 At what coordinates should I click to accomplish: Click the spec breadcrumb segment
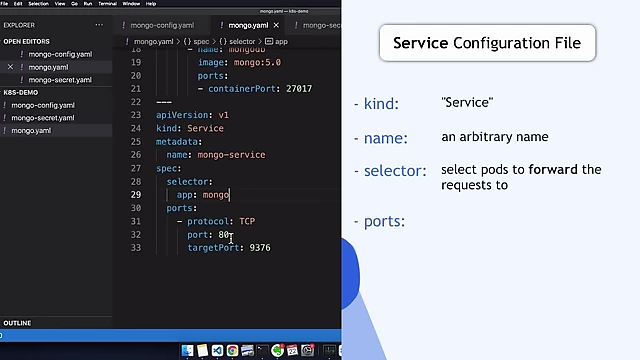point(201,42)
